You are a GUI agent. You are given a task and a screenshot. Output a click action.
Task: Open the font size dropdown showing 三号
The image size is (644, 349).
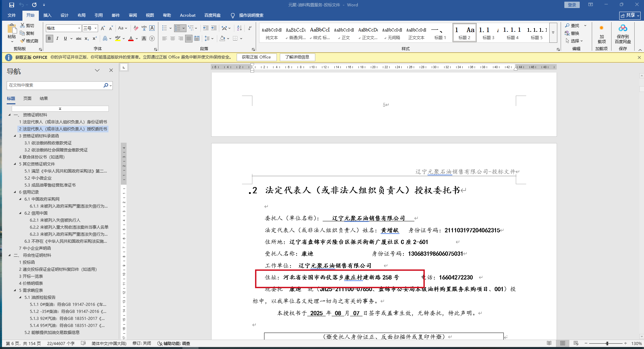pos(95,28)
